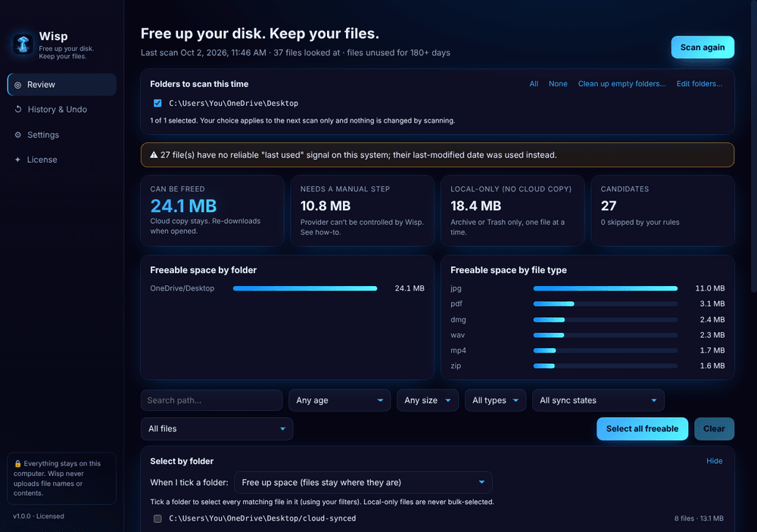This screenshot has width=757, height=532.
Task: Click the 'Freeable space by file type' heading
Action: point(509,270)
